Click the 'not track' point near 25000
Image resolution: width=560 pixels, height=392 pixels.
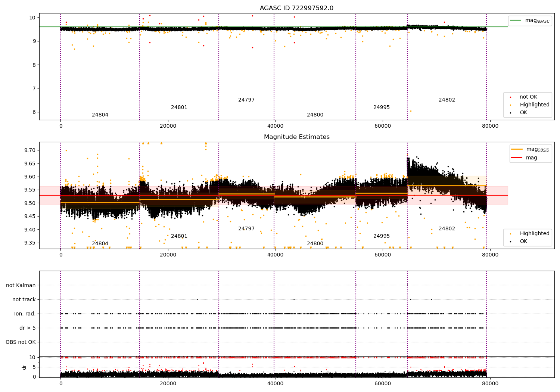197,299
